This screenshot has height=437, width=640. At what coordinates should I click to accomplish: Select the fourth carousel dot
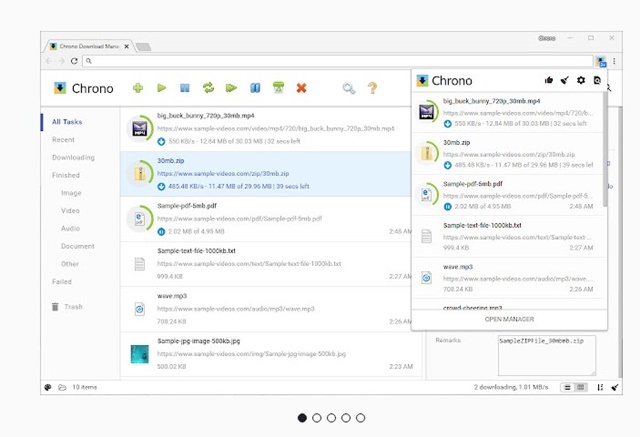(346, 418)
